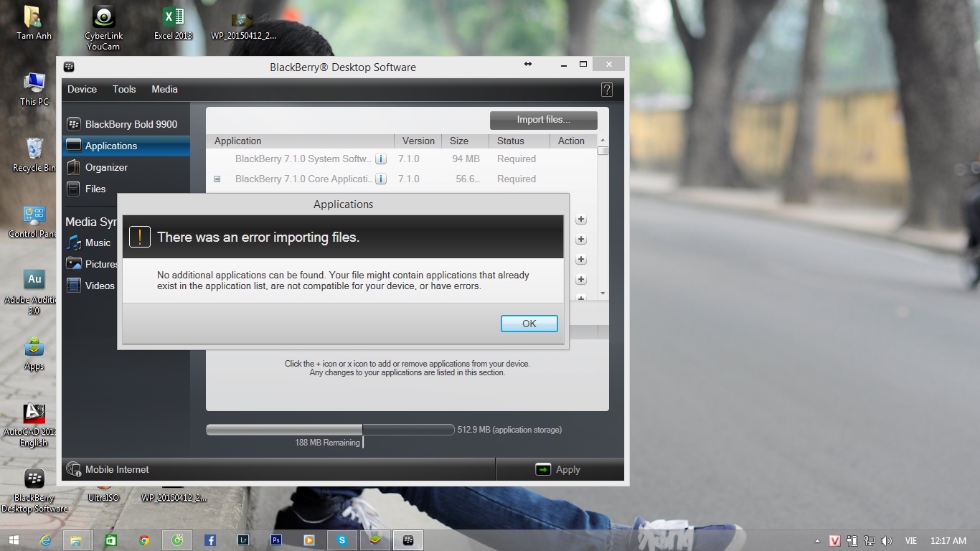Image resolution: width=980 pixels, height=551 pixels.
Task: Click the Mobile Internet icon
Action: click(x=74, y=469)
